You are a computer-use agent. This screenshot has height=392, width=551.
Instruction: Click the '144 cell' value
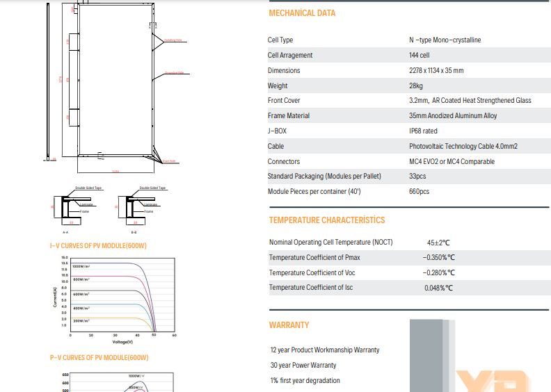(x=420, y=55)
